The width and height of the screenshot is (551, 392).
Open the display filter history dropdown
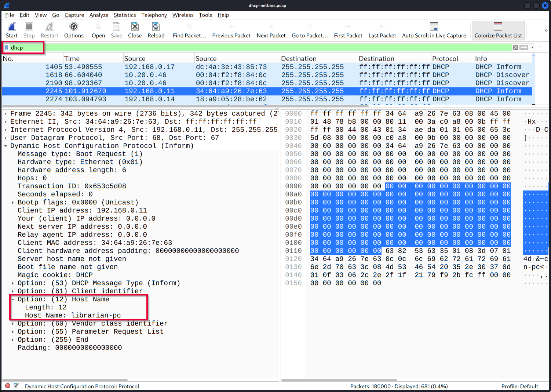[x=532, y=47]
